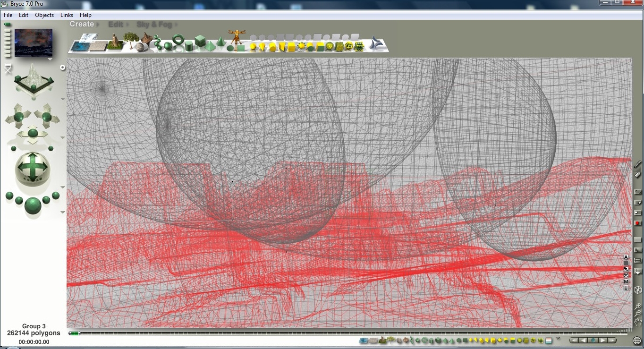Open the Objects menu
This screenshot has height=349, width=644.
coord(44,15)
